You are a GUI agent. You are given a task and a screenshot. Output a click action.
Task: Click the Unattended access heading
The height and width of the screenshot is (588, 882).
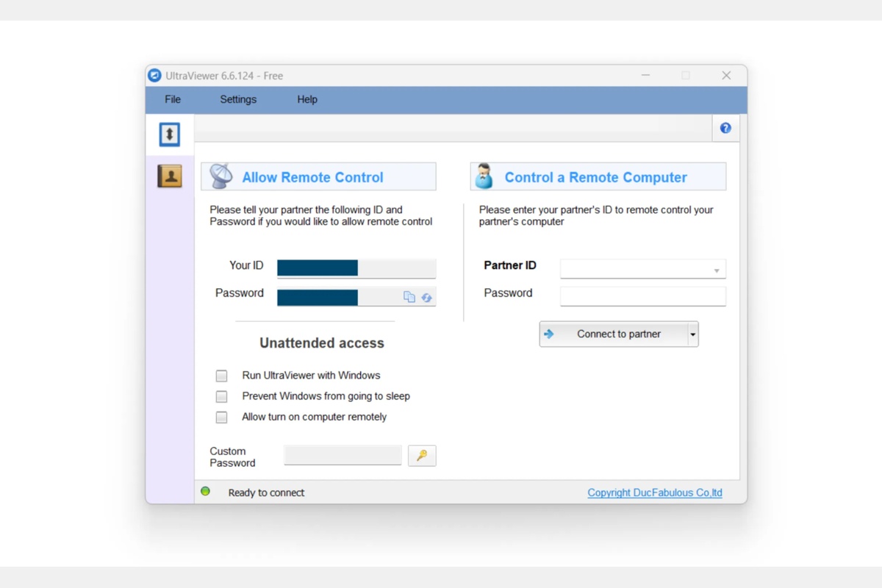[322, 343]
